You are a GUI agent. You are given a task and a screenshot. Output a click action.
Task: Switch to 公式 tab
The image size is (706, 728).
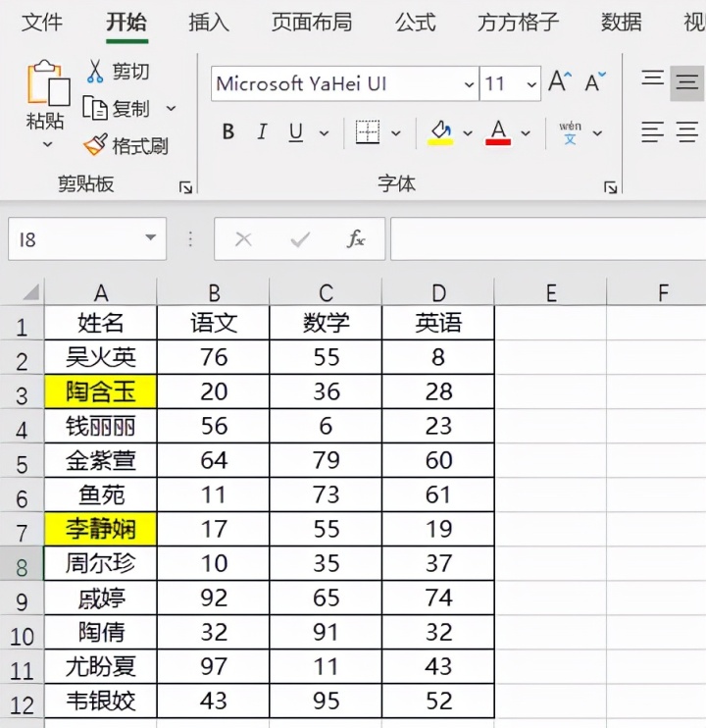pos(415,23)
